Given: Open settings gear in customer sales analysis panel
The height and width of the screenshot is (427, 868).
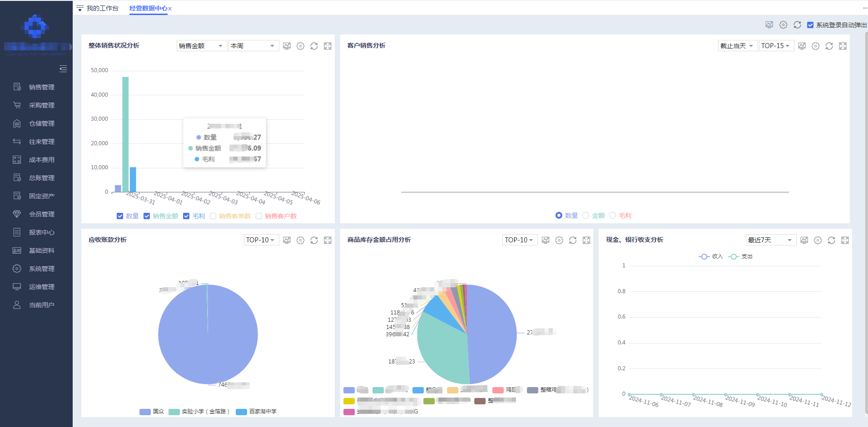Looking at the screenshot, I should click(x=815, y=46).
